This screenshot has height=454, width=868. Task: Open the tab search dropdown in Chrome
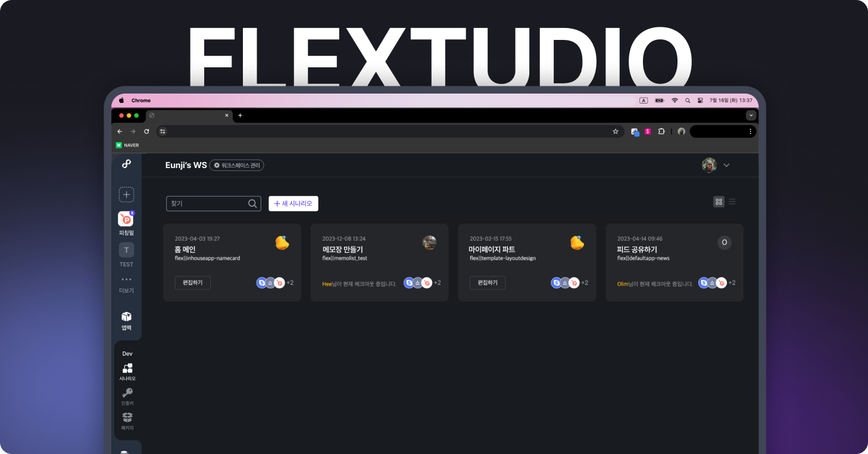(x=751, y=115)
